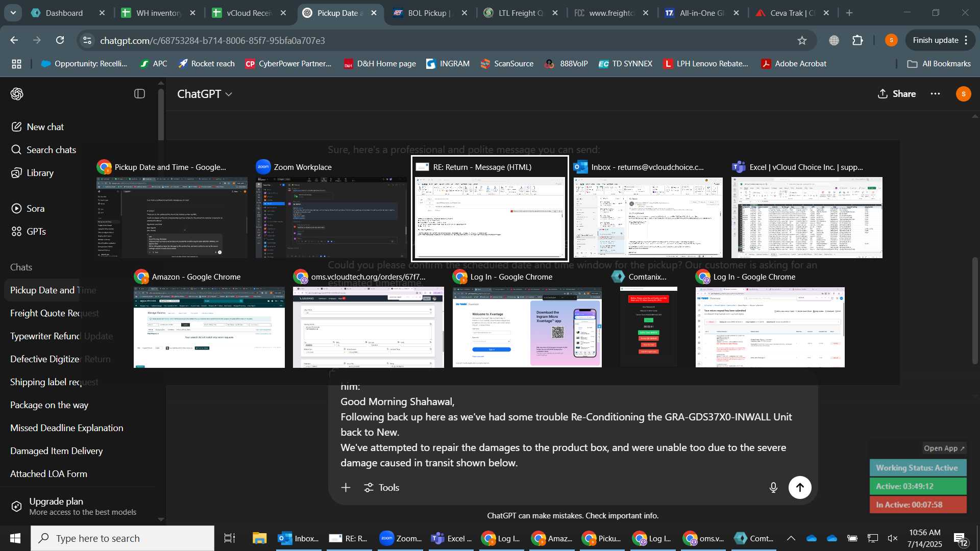The image size is (980, 551).
Task: Open the Library section
Action: [33, 172]
